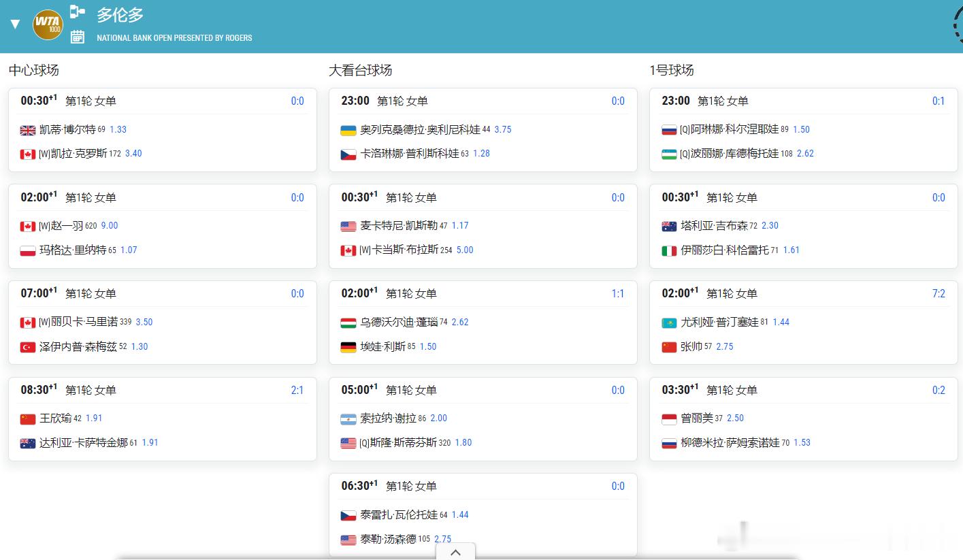963x560 pixels.
Task: Click odds 1.91 for 王欣瑜
Action: [94, 418]
